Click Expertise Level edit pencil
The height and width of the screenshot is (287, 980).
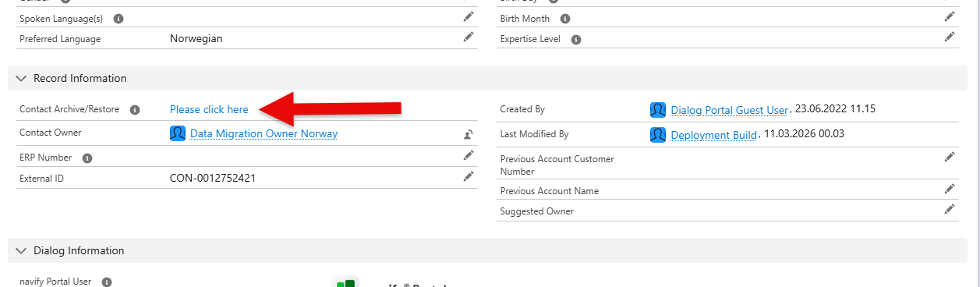tap(949, 37)
